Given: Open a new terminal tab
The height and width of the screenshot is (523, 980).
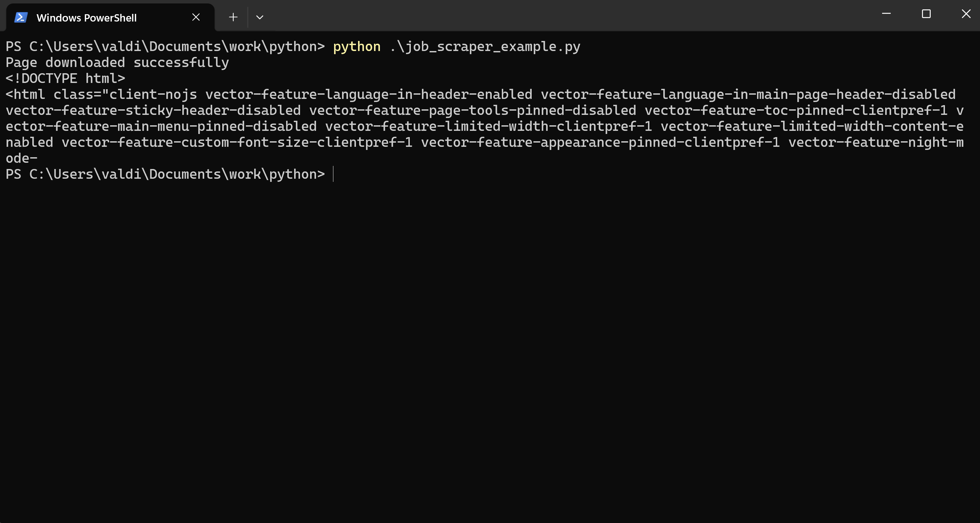Looking at the screenshot, I should click(x=233, y=17).
